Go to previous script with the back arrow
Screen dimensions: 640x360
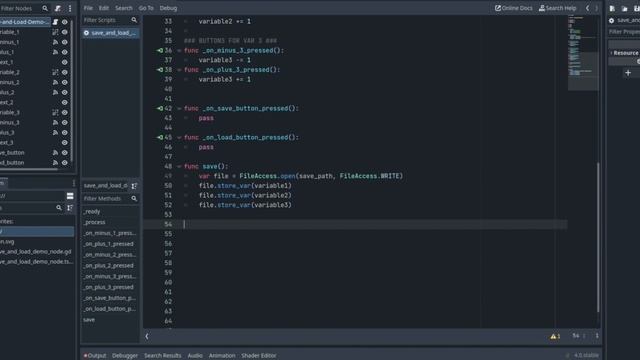[587, 8]
